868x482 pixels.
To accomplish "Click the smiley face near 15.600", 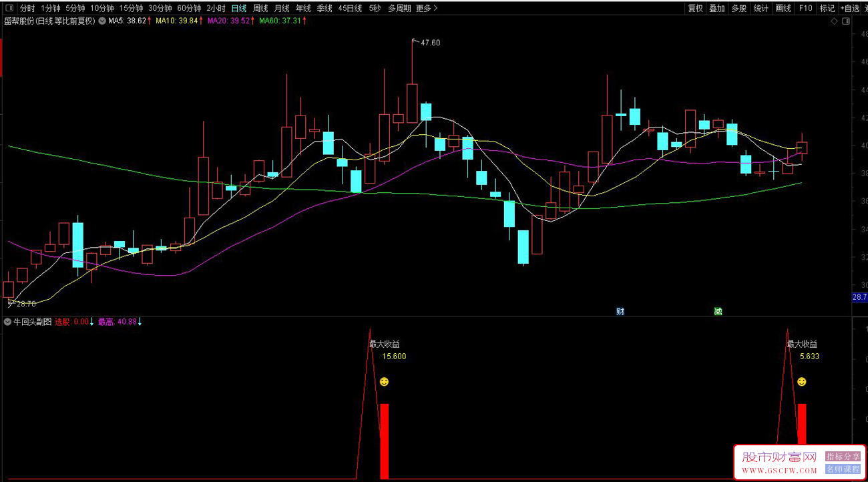I will coord(384,382).
